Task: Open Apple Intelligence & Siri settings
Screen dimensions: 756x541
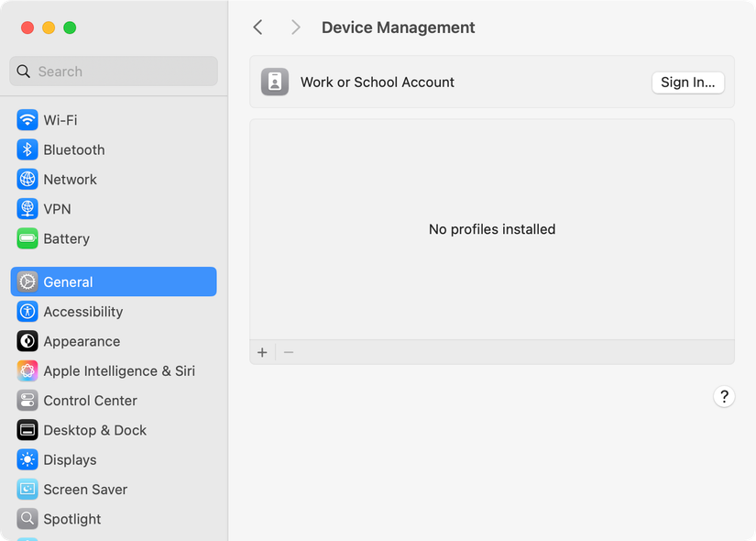Action: (27, 370)
